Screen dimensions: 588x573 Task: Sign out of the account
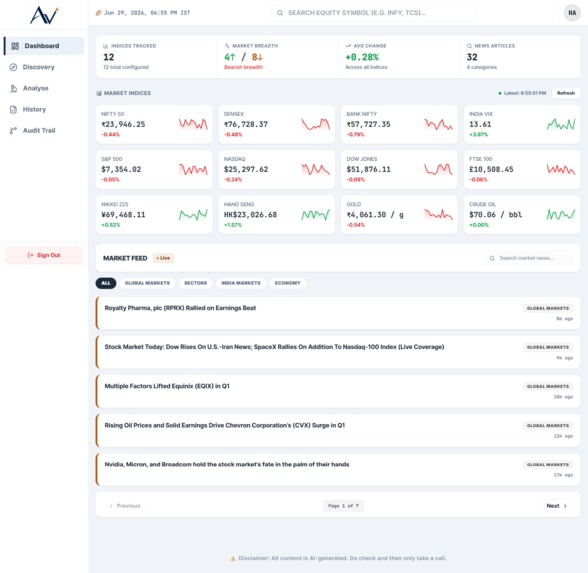(44, 255)
